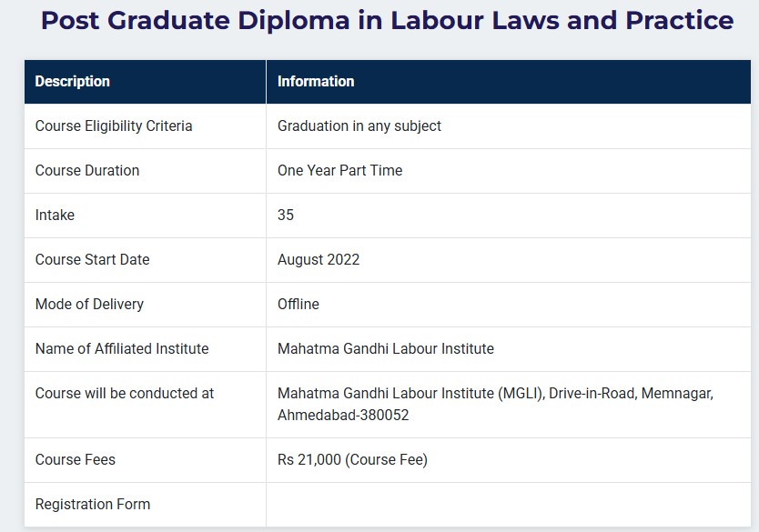Select the MGLI Drive-in-Road address text

pyautogui.click(x=495, y=405)
